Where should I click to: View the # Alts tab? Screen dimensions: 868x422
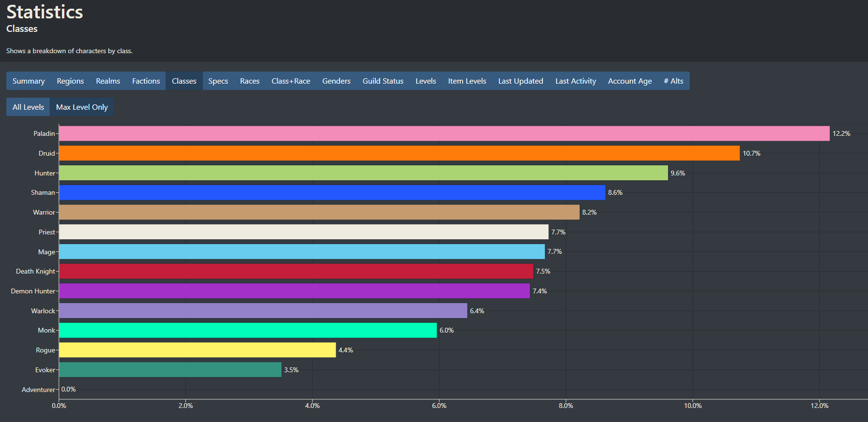coord(673,81)
